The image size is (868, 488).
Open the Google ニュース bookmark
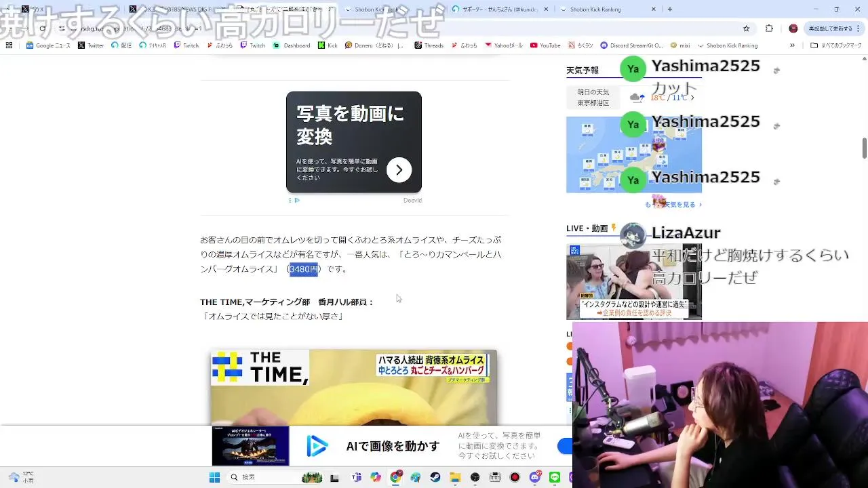(x=48, y=45)
